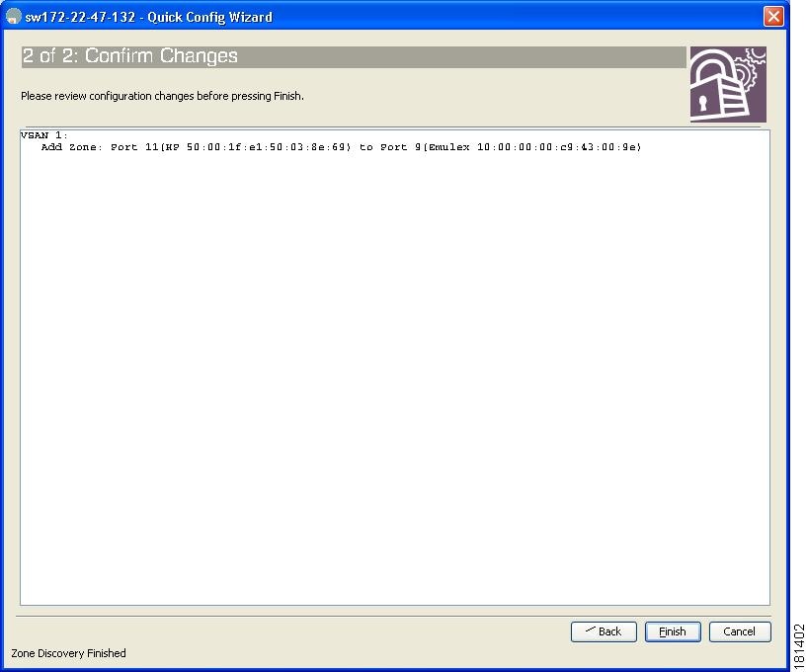This screenshot has height=672, width=807.
Task: Click the arrow icon on the Back button
Action: 591,630
